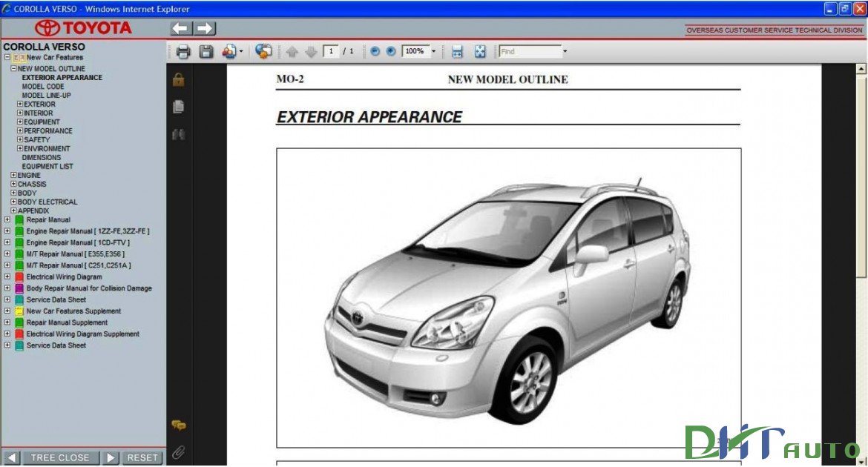Select EXTERIOR APPEARANCE in the tree
This screenshot has width=868, height=467.
click(x=62, y=78)
